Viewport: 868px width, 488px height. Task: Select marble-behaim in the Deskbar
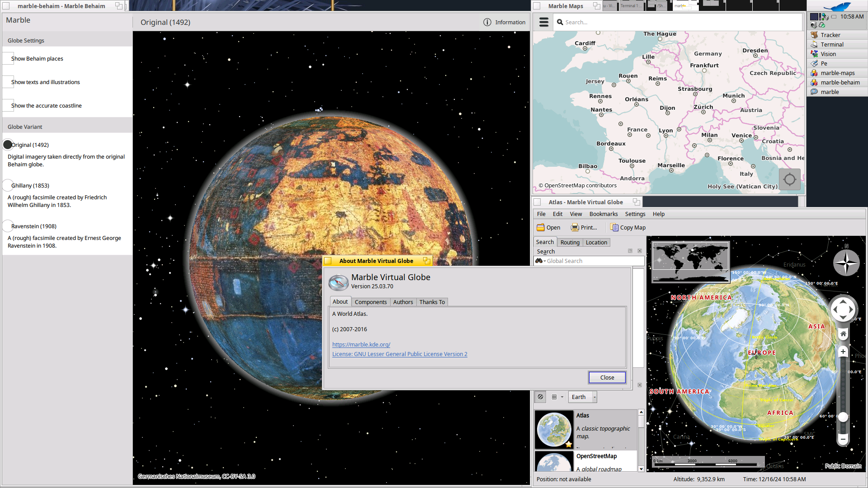837,82
